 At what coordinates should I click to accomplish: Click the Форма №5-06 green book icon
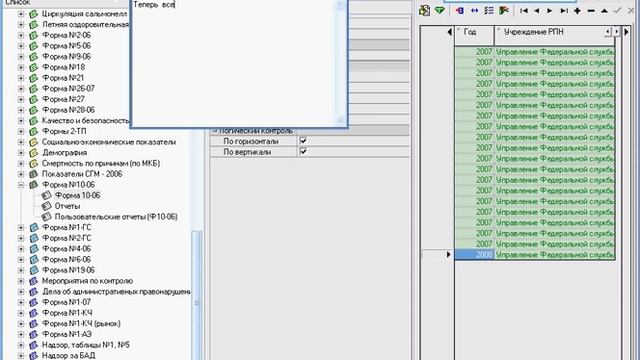click(x=33, y=46)
